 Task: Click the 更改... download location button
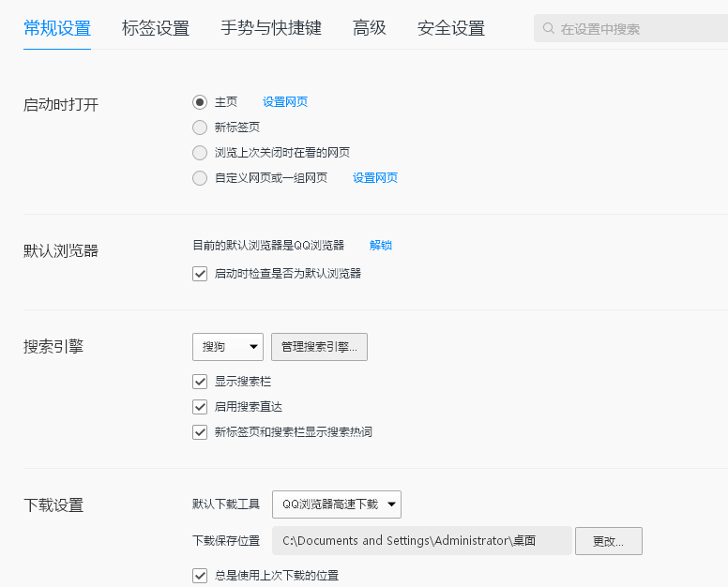point(609,541)
